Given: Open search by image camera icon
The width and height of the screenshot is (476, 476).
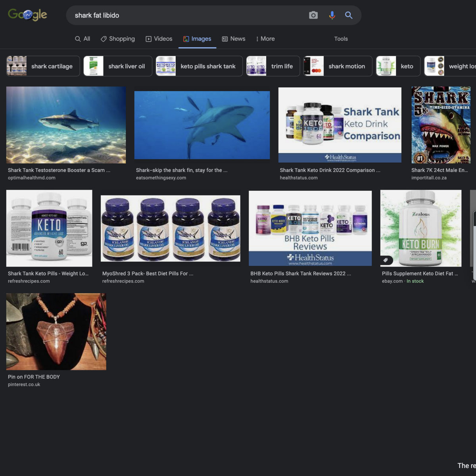Looking at the screenshot, I should pos(313,15).
